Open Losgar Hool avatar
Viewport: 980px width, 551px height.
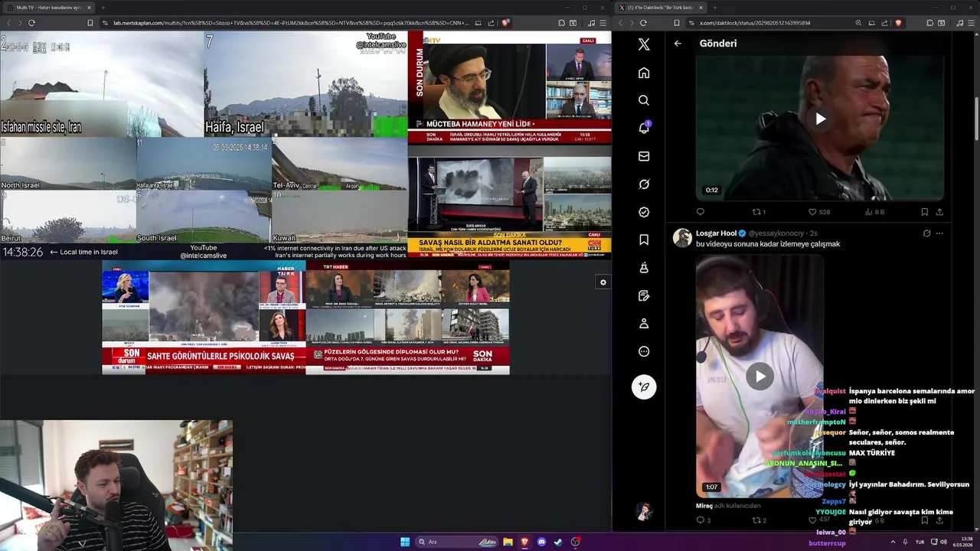(x=682, y=238)
